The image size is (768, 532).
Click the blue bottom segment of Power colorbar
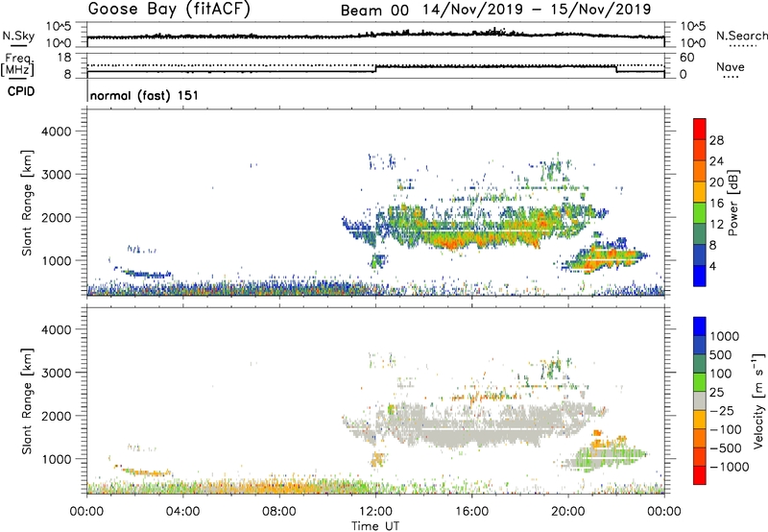[700, 276]
